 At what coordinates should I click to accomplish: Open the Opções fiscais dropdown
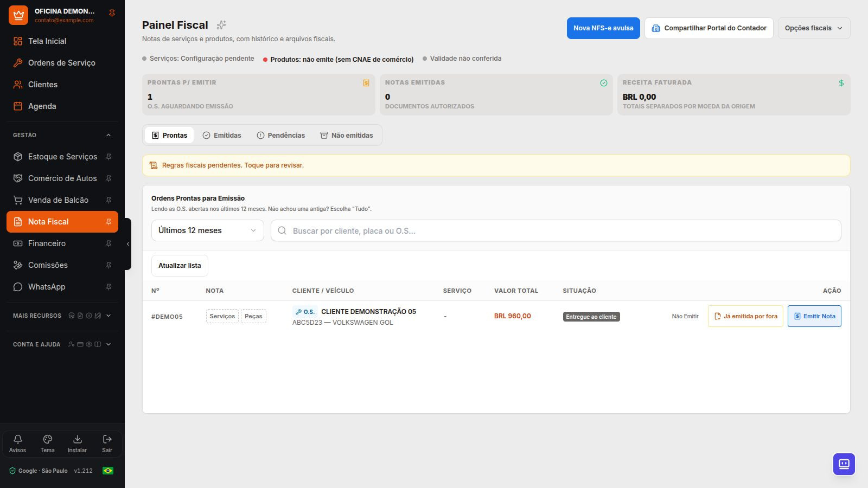814,28
